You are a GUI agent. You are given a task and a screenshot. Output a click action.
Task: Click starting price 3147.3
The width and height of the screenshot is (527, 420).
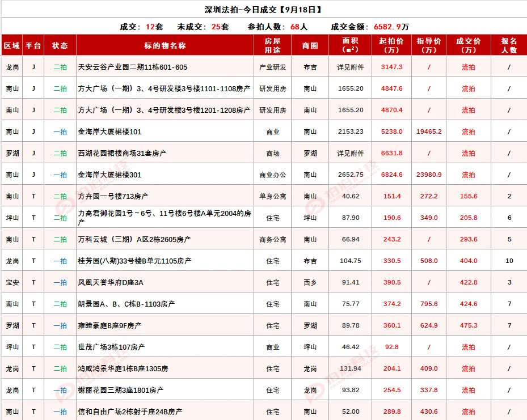pos(391,67)
